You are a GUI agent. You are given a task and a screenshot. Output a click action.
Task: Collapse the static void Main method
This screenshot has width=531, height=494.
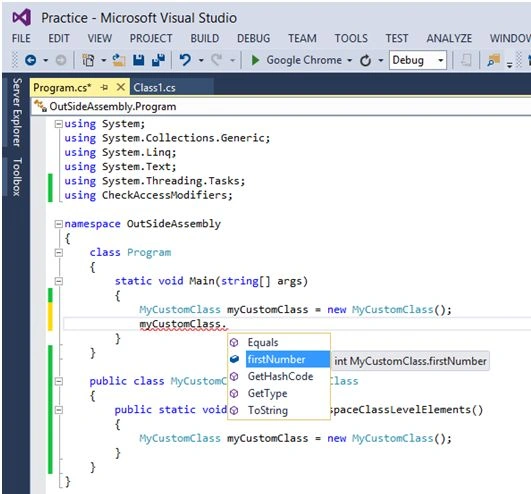point(59,281)
